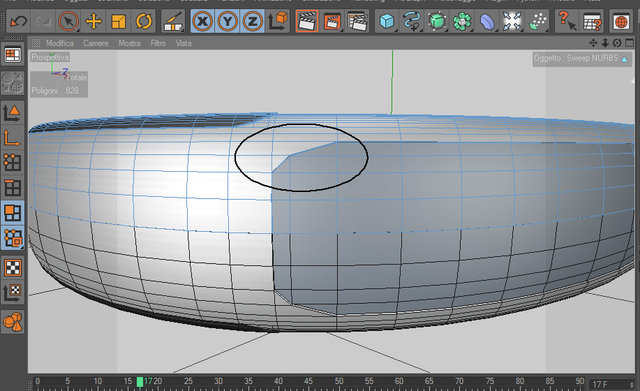Screen dimensions: 640x391
Task: Toggle the Y axis lock
Action: click(x=227, y=21)
